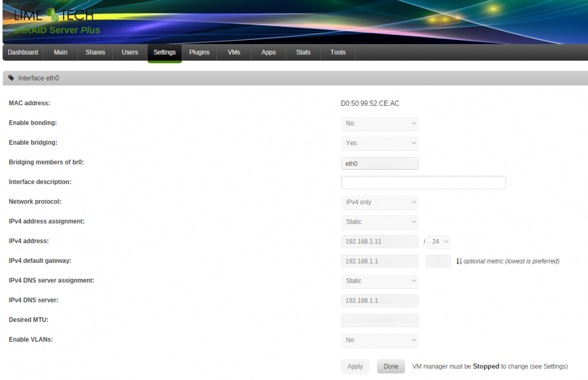Click the IPv4 DNS server assignment label
The image size is (588, 380).
click(51, 280)
